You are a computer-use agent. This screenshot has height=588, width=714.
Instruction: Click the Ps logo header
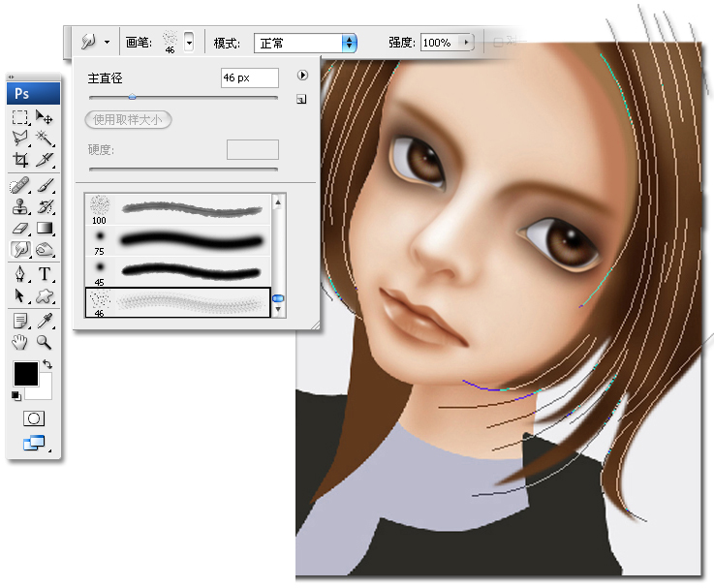(33, 93)
